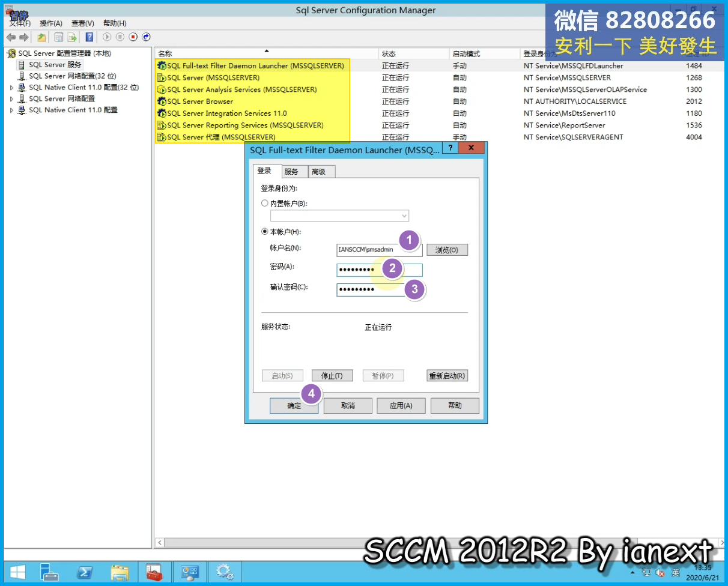728x586 pixels.
Task: Expand the last SQL Native Client 11.0 配置 node
Action: click(11, 110)
